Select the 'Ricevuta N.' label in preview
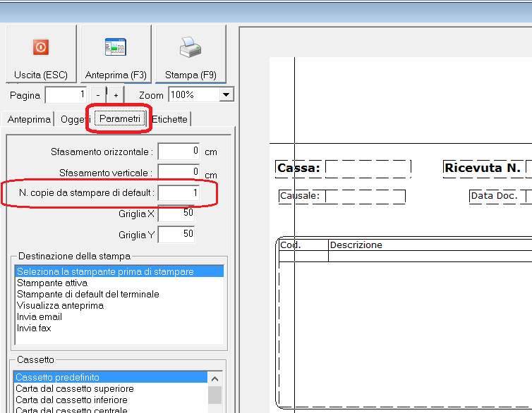Viewport: 532px width, 413px height. click(483, 168)
